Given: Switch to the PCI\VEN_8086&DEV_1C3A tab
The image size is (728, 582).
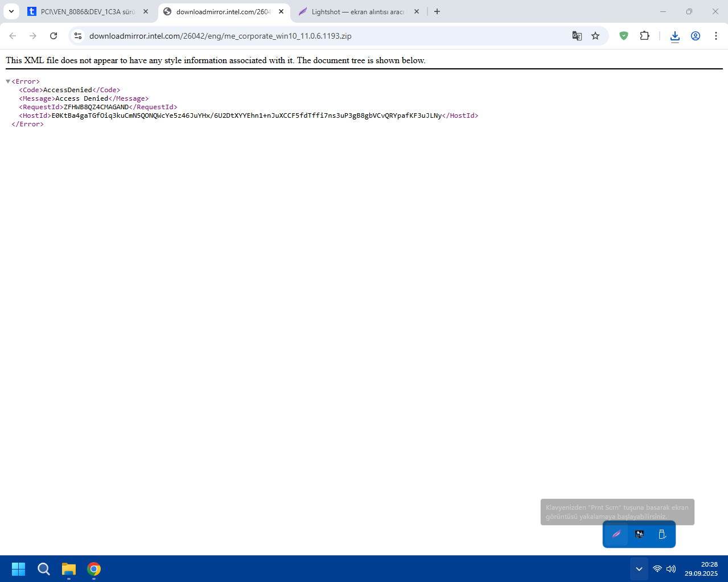Looking at the screenshot, I should (x=88, y=11).
